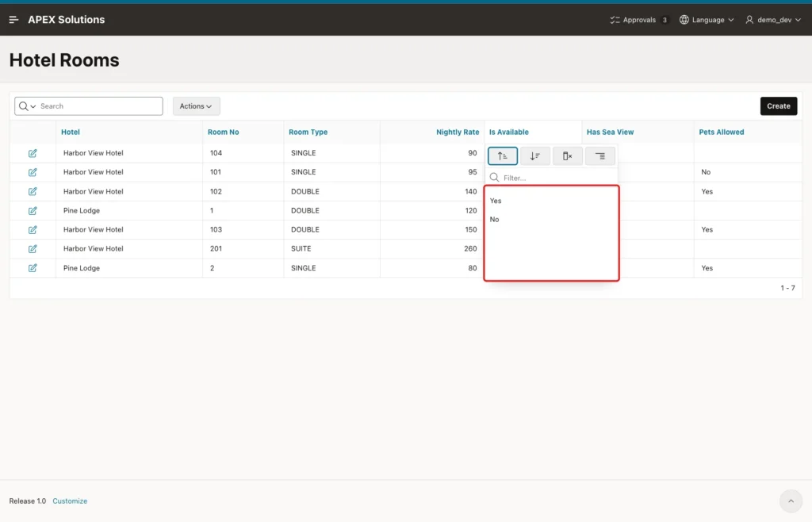Click the Approvals count badge 3

665,20
